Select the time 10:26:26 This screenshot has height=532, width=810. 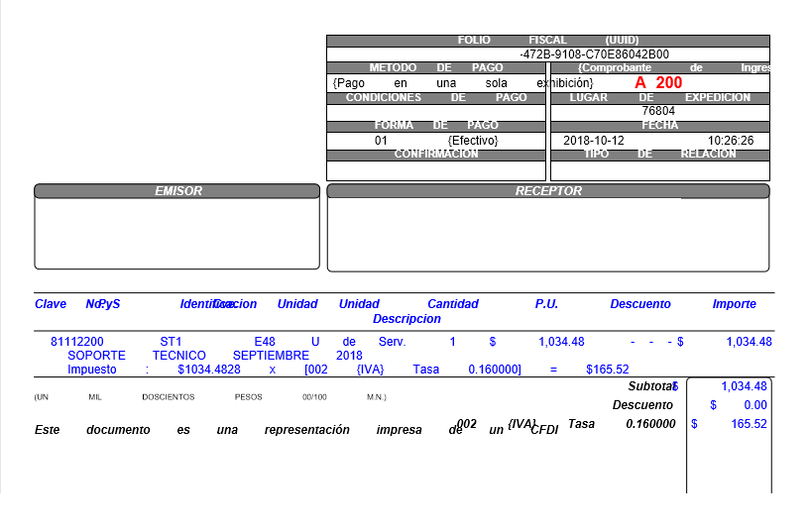[731, 141]
